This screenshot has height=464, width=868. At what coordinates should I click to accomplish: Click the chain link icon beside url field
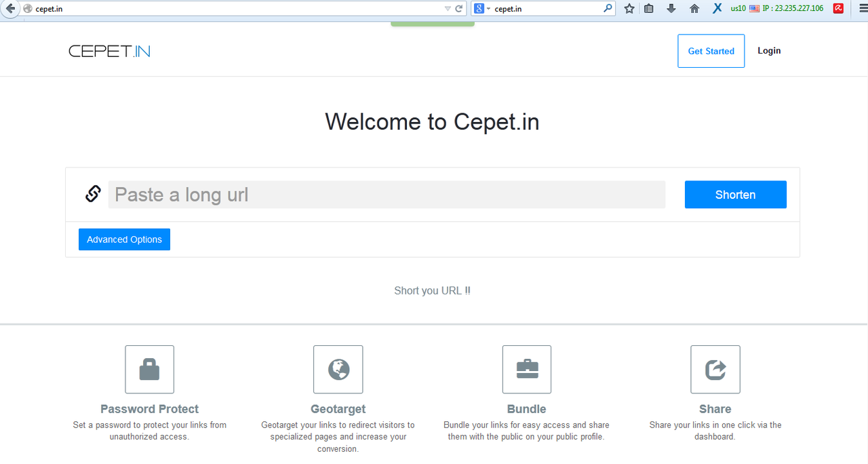point(93,194)
